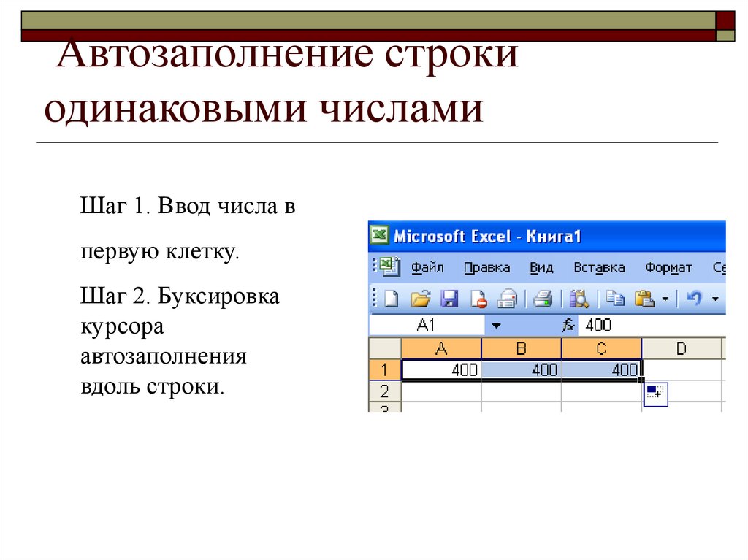Select column C header

(x=602, y=349)
